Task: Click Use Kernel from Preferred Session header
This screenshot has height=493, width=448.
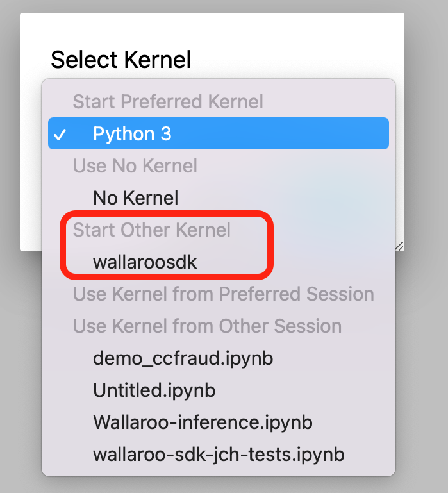Action: (x=223, y=294)
